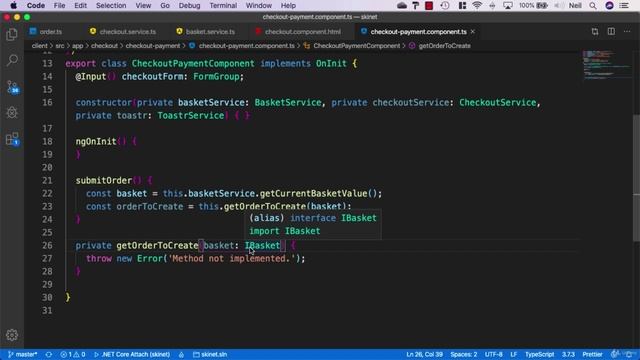Open the Selection menu
640x360 pixels.
tap(111, 6)
